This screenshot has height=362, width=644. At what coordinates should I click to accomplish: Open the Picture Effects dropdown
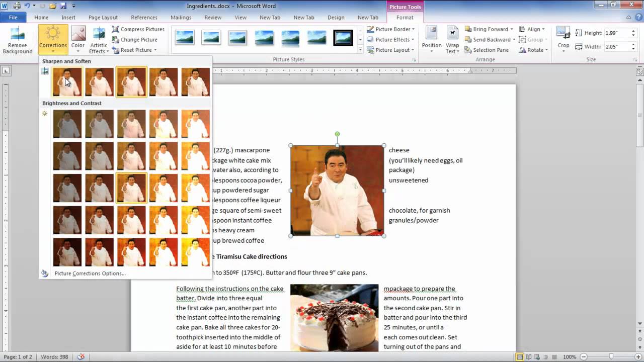click(390, 40)
